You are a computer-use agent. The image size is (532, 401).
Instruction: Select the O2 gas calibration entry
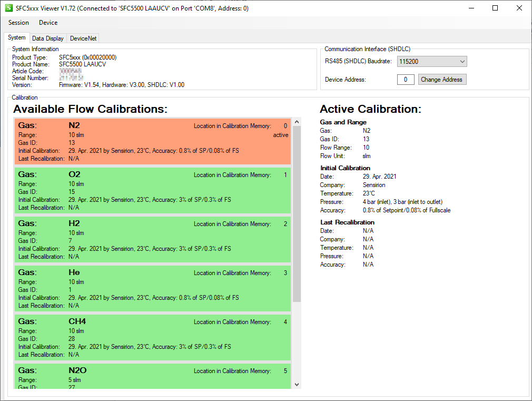point(153,190)
